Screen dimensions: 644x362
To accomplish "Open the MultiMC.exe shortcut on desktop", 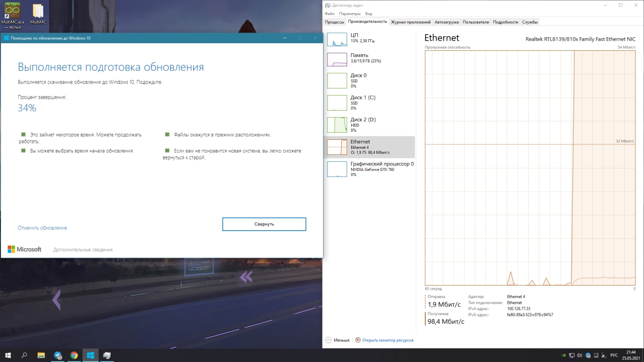I will (x=13, y=16).
